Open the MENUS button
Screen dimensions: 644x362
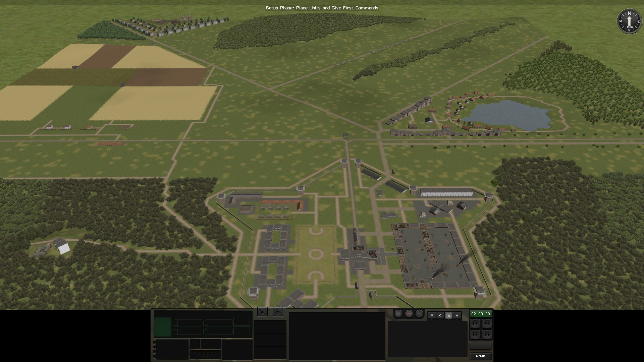pyautogui.click(x=481, y=356)
